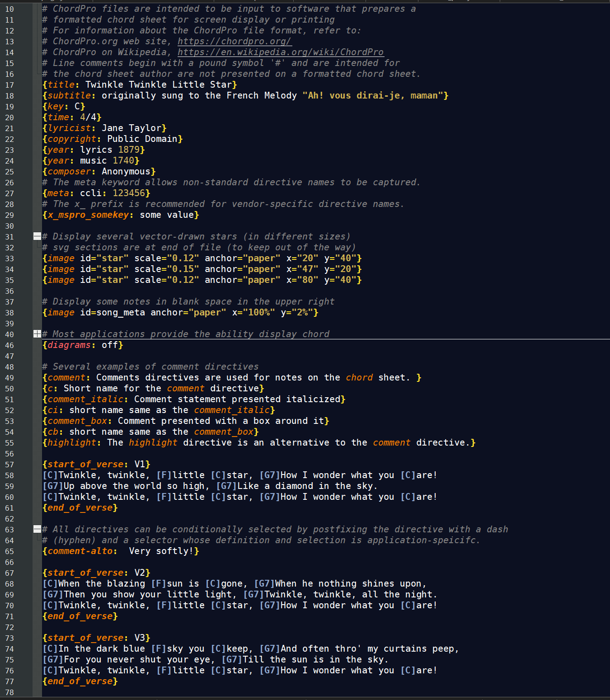Click the ccli number 123456
This screenshot has height=700, width=610.
tap(129, 193)
